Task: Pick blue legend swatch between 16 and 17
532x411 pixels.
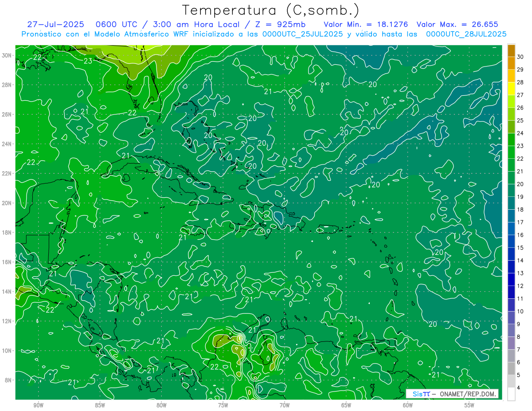Action: (512, 229)
